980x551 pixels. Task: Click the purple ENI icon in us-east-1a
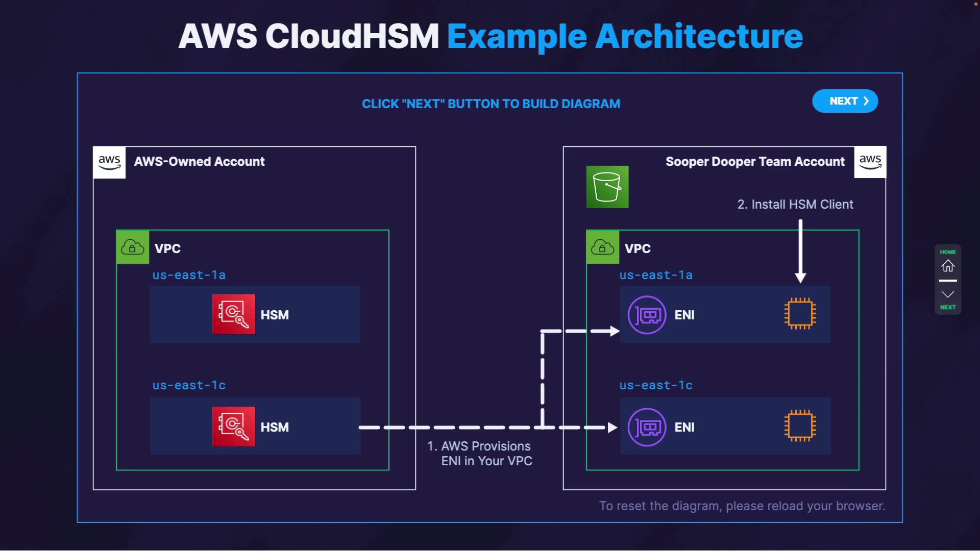tap(647, 315)
